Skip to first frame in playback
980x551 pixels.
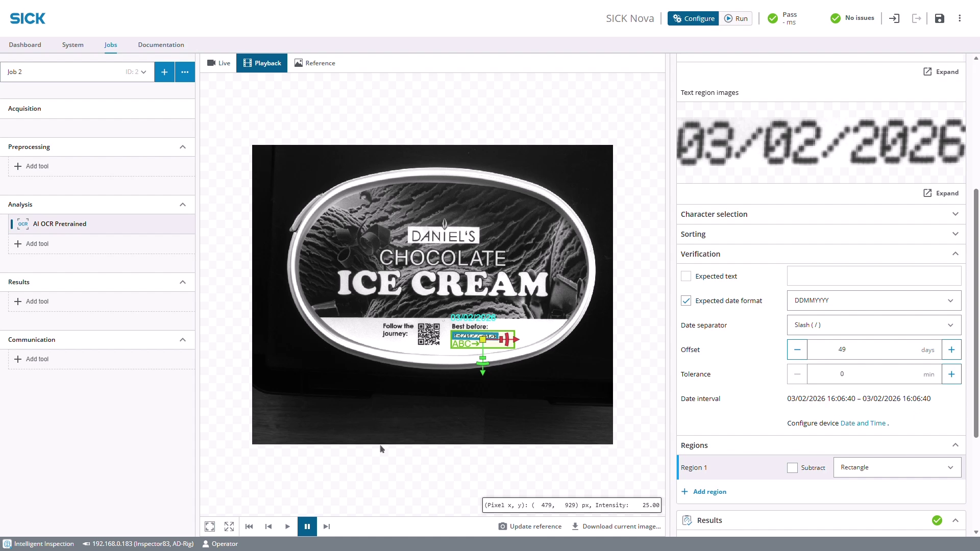coord(249,527)
